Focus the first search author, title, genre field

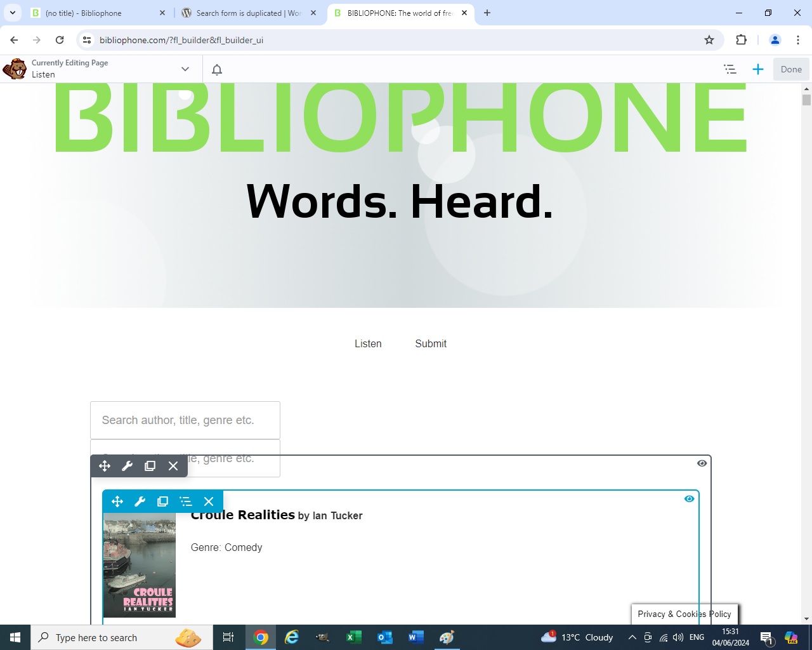pos(185,420)
